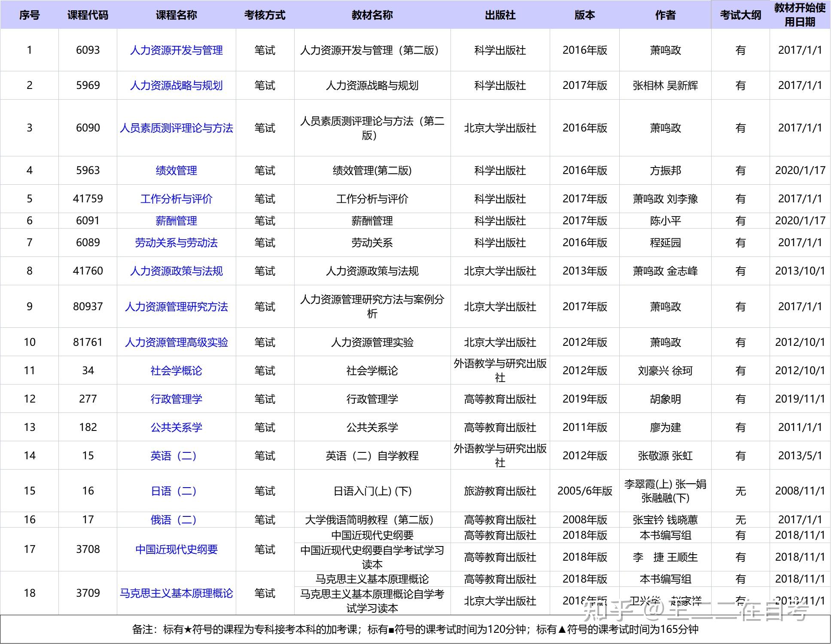
Task: Select date cell 2008/11/1
Action: click(800, 491)
